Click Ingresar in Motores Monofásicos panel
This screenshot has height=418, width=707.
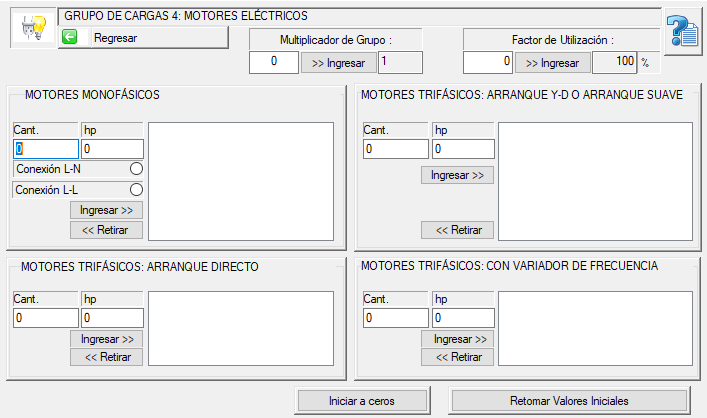[x=106, y=210]
